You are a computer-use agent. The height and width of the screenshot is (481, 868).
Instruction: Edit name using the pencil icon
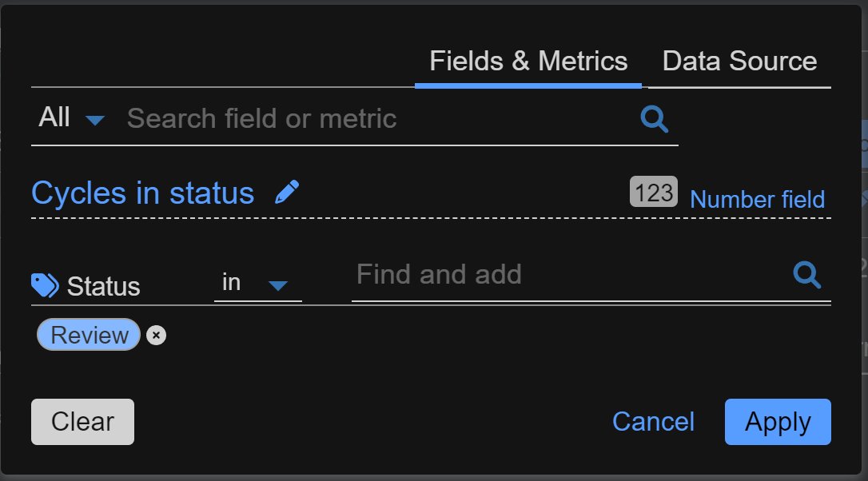coord(287,193)
